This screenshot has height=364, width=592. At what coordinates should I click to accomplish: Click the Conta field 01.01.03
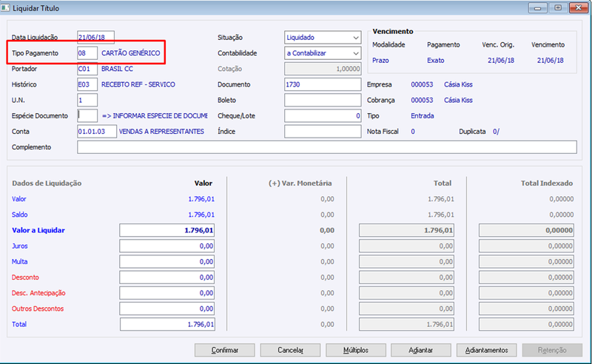97,132
